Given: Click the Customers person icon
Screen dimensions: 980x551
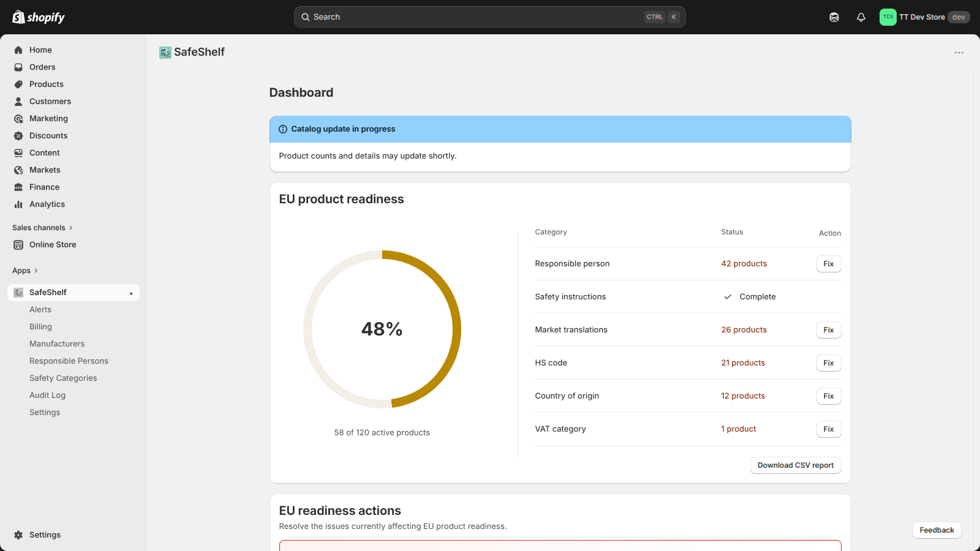Looking at the screenshot, I should click(x=18, y=102).
